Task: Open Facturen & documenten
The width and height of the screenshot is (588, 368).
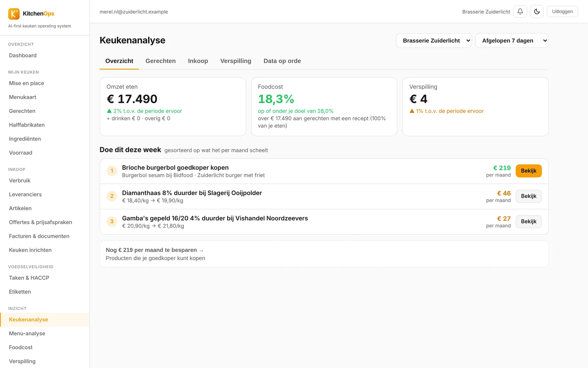Action: (44, 236)
